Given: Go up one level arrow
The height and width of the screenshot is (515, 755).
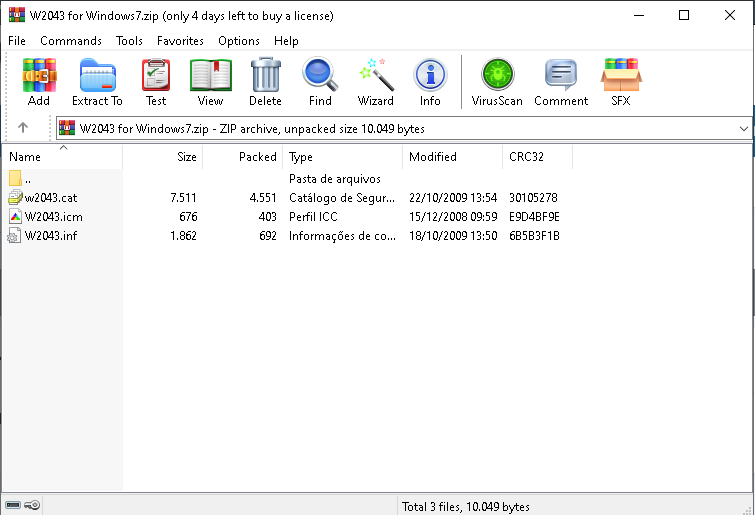Looking at the screenshot, I should 23,128.
